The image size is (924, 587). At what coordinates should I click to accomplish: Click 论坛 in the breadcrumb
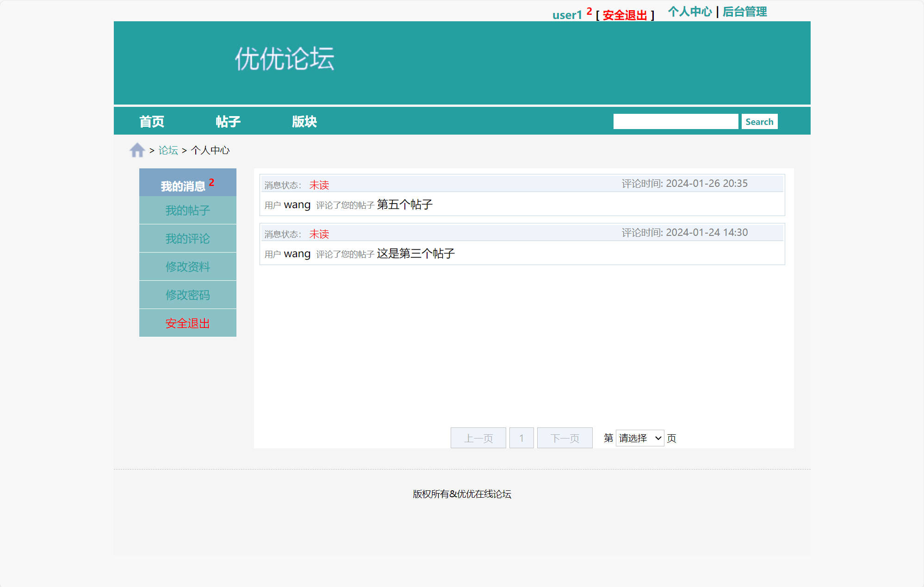tap(167, 150)
